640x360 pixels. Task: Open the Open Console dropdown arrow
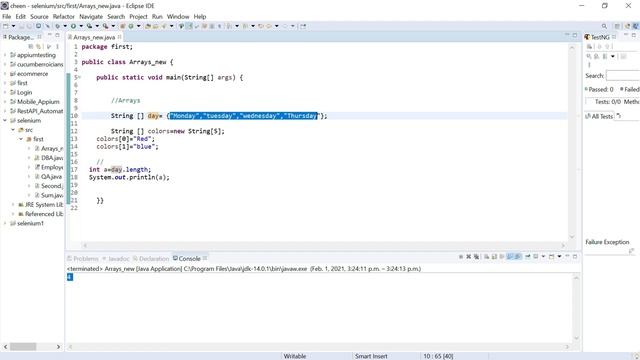coord(559,257)
